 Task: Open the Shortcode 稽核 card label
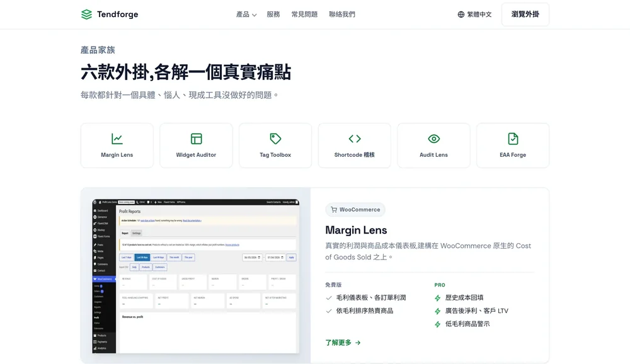coord(354,155)
